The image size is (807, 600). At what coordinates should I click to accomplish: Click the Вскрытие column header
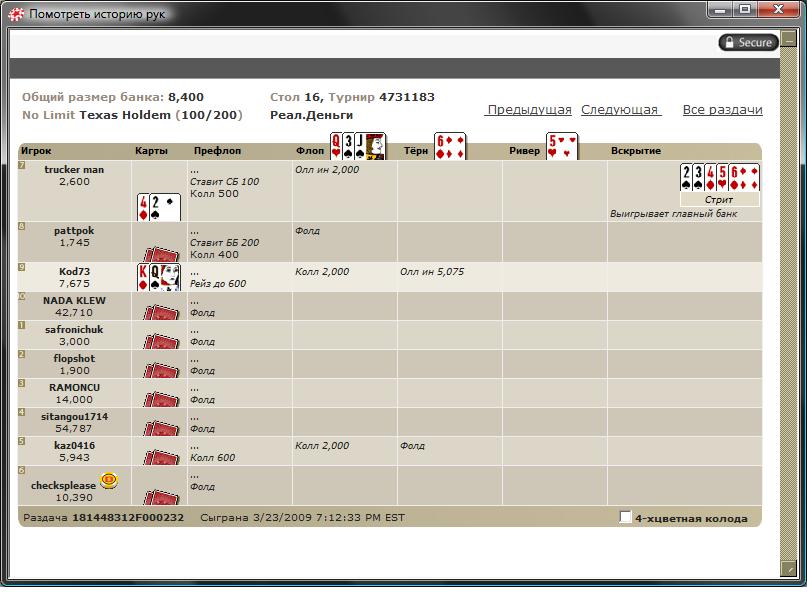click(636, 151)
